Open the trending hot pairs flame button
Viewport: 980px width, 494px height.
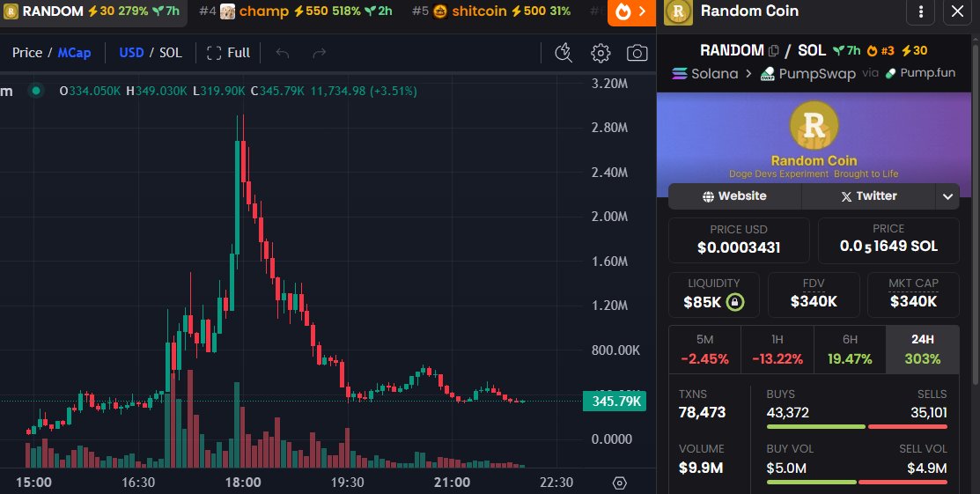631,11
